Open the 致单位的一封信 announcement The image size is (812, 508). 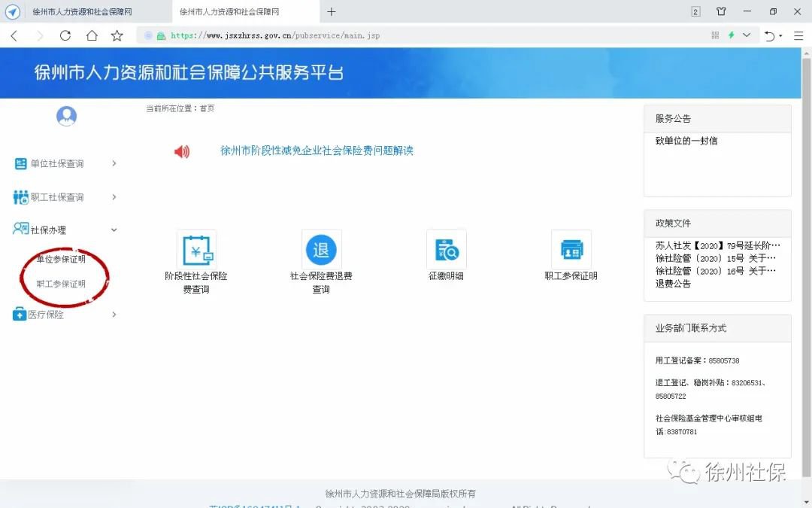click(686, 141)
